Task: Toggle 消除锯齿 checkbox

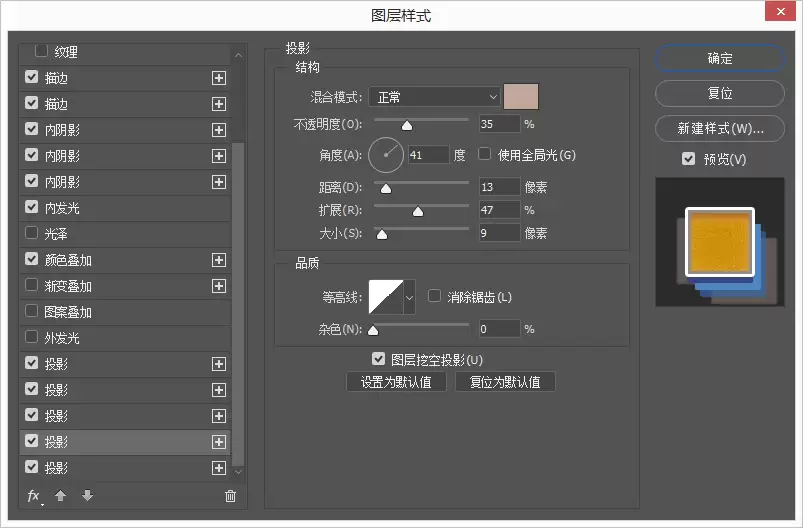Action: [x=434, y=295]
